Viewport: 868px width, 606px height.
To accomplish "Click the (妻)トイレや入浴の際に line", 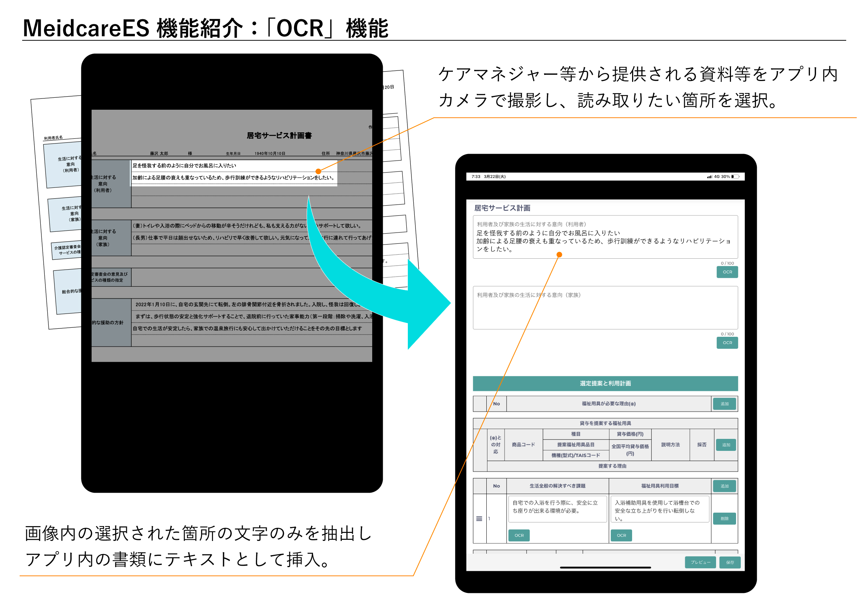I will point(246,226).
